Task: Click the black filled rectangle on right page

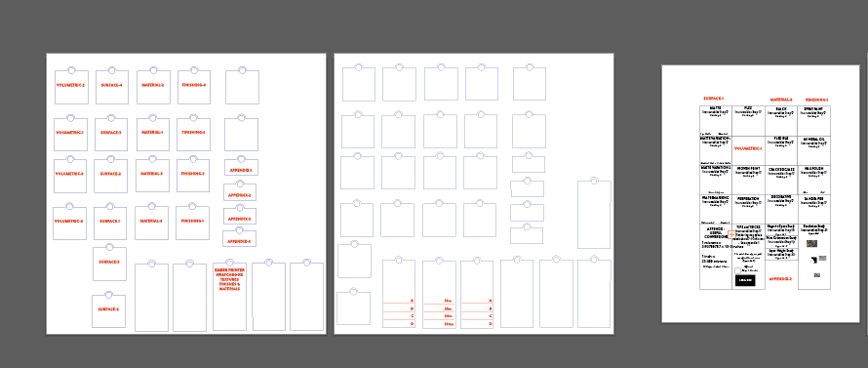Action: point(745,280)
